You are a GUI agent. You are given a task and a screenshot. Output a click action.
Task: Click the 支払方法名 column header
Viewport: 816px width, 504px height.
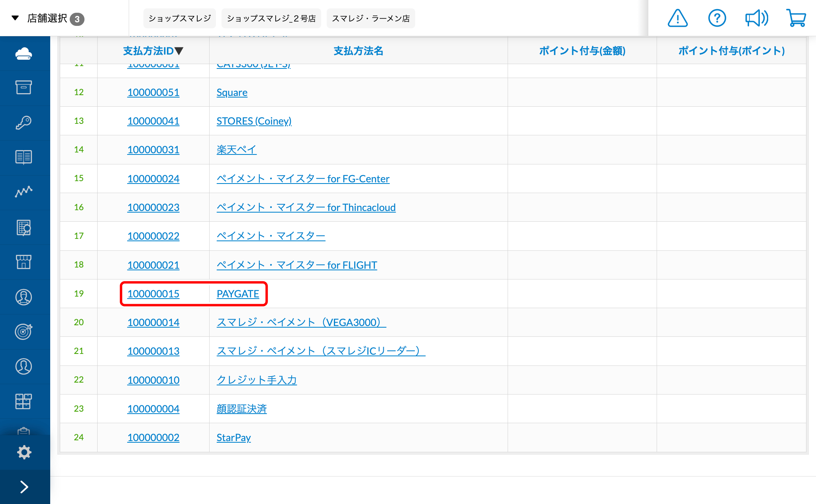point(358,51)
